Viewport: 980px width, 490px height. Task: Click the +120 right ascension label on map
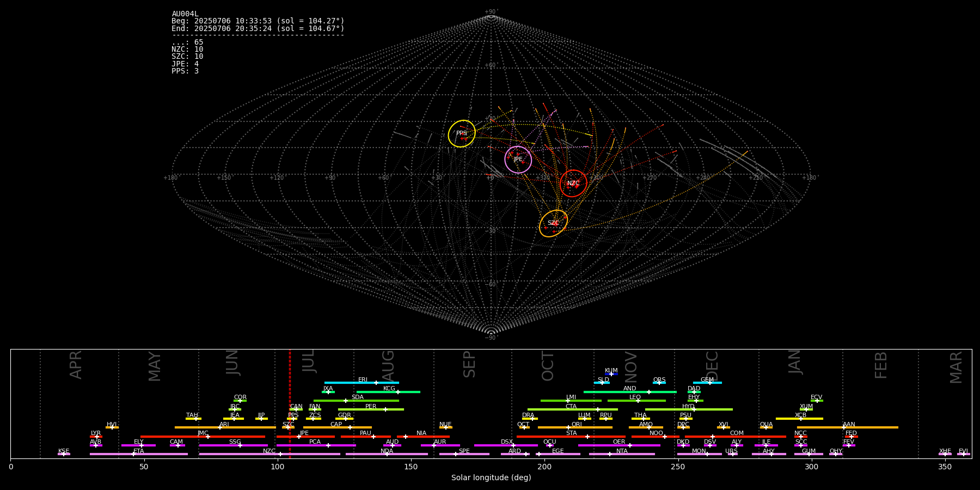pyautogui.click(x=277, y=178)
